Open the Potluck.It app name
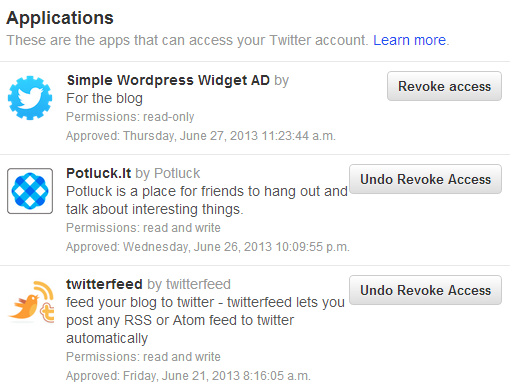 click(x=99, y=173)
